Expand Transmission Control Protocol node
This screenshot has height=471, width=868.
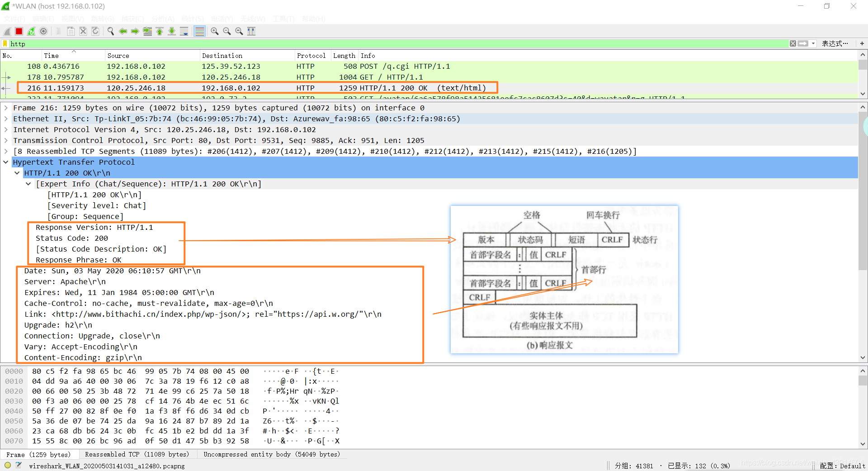pos(5,141)
